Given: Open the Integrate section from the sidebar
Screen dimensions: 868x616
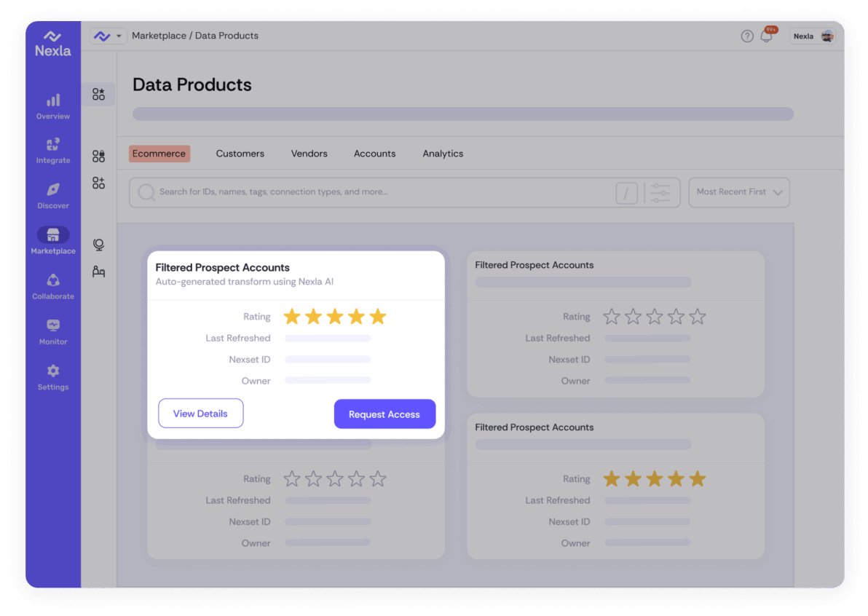Looking at the screenshot, I should coord(52,151).
